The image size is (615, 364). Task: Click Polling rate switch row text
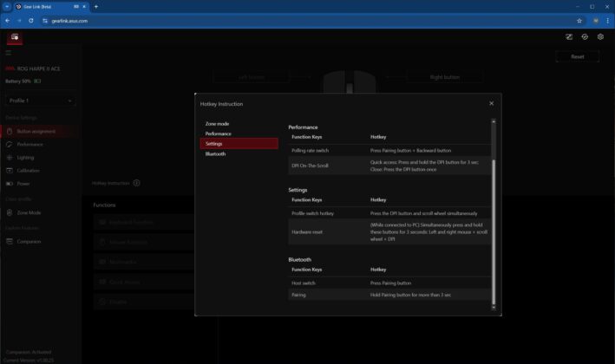(310, 151)
